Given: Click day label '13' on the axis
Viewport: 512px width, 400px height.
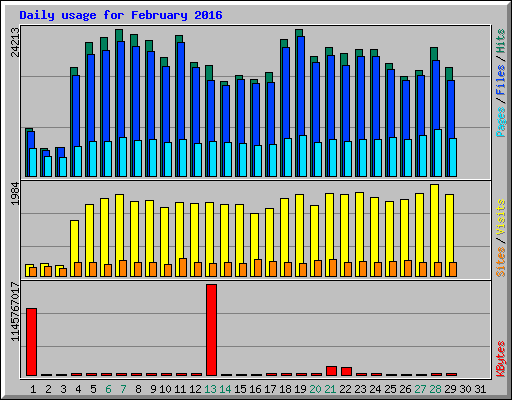Looking at the screenshot, I should click(x=210, y=389).
